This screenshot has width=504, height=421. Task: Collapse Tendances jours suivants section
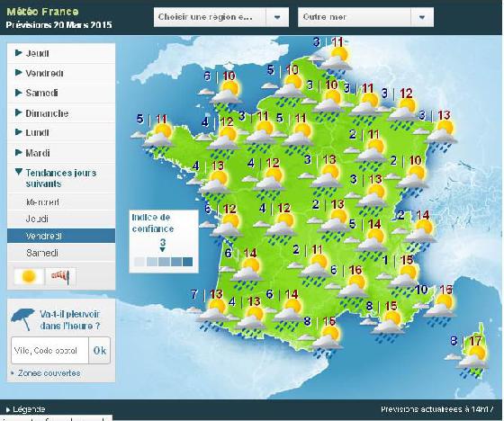point(61,178)
